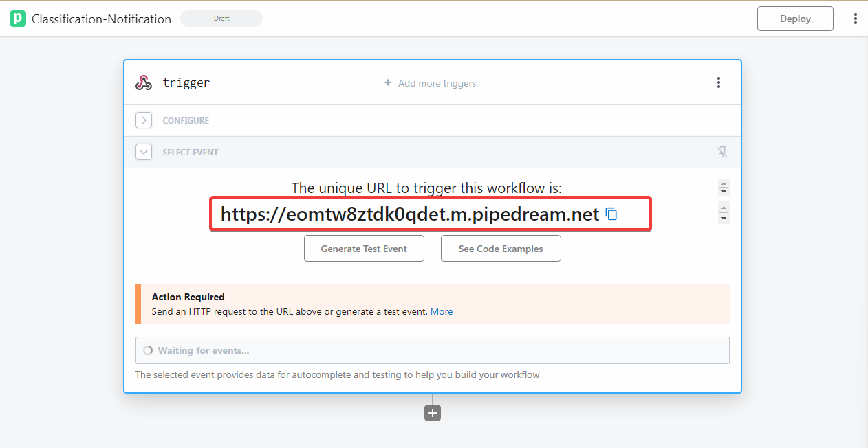Click the pin icon in Select Event header
The image size is (868, 448).
coord(722,152)
